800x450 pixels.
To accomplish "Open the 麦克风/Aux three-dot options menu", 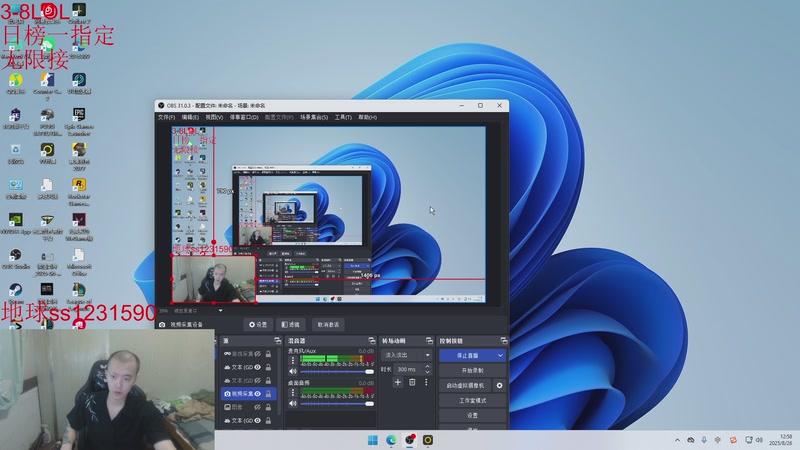I will (293, 360).
